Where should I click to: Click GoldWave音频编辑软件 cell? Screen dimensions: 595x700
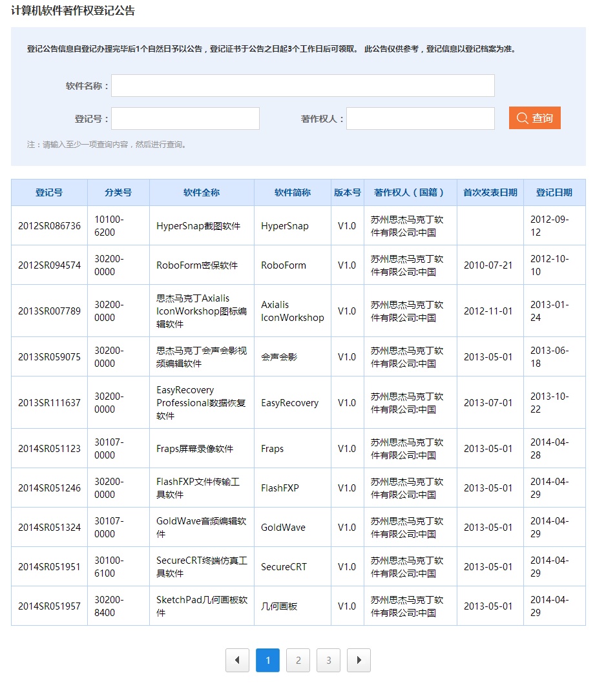click(202, 527)
